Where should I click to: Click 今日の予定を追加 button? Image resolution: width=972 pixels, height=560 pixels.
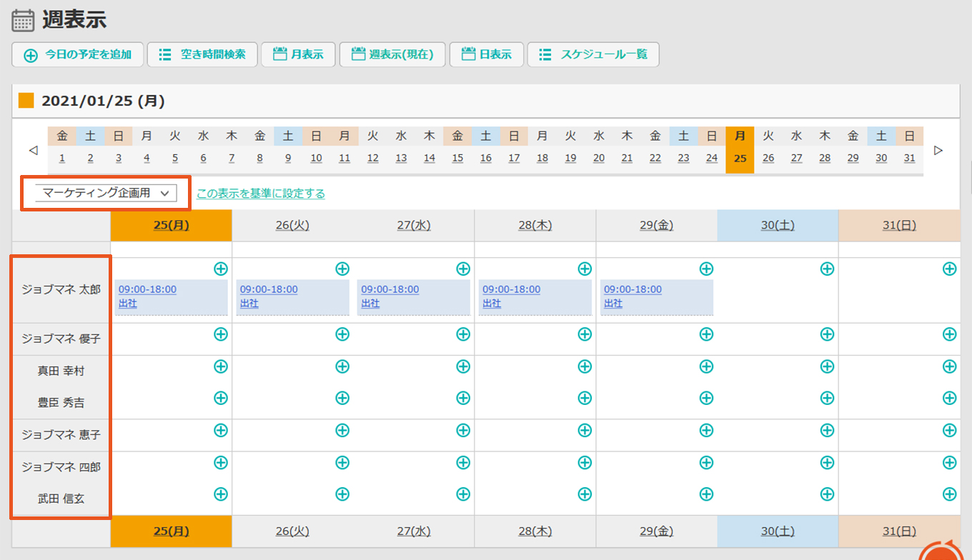point(78,55)
